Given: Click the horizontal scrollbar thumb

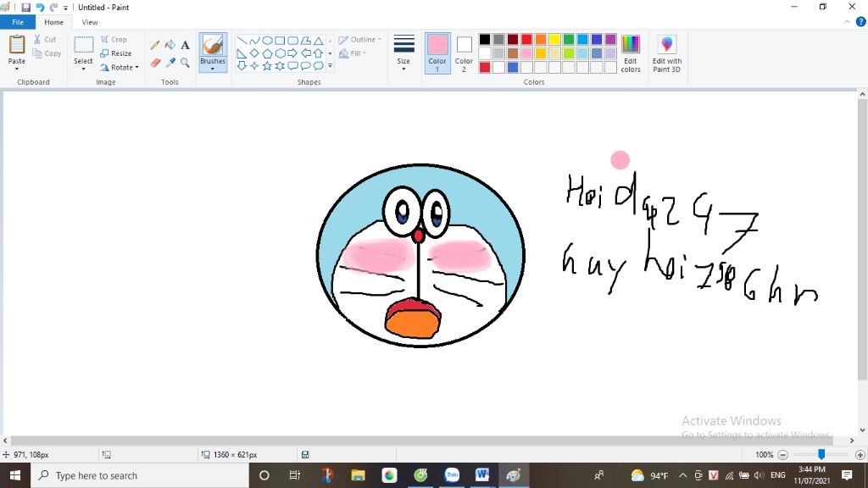Looking at the screenshot, I should click(422, 441).
